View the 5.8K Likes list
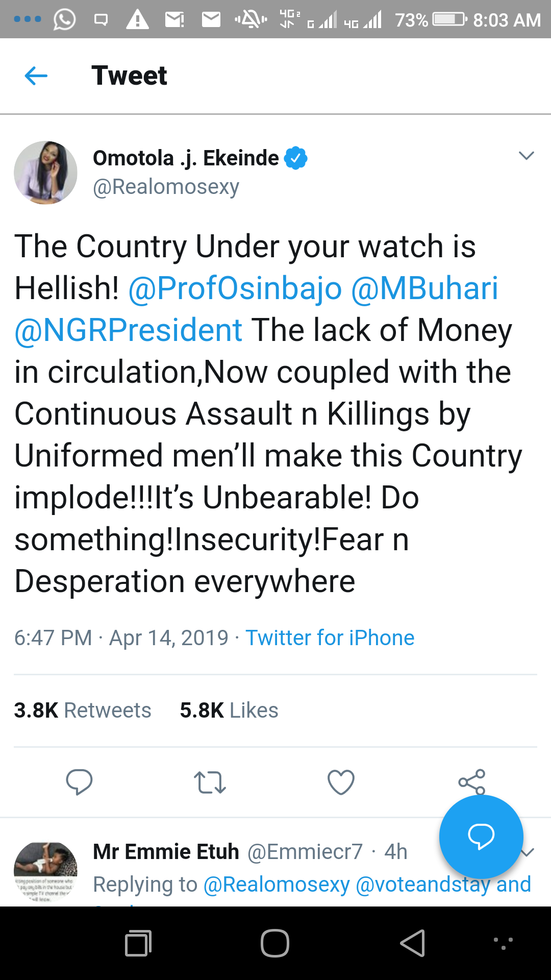The width and height of the screenshot is (551, 980). (229, 710)
